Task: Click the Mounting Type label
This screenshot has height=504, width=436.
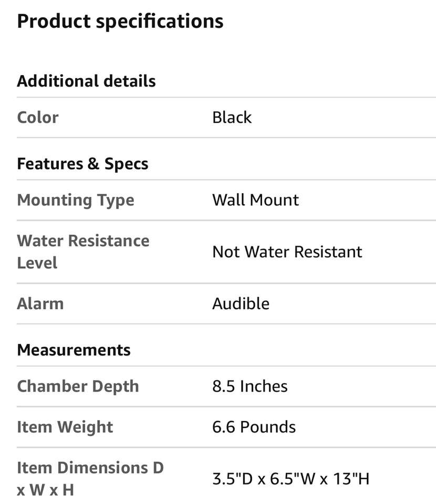Action: (x=76, y=200)
